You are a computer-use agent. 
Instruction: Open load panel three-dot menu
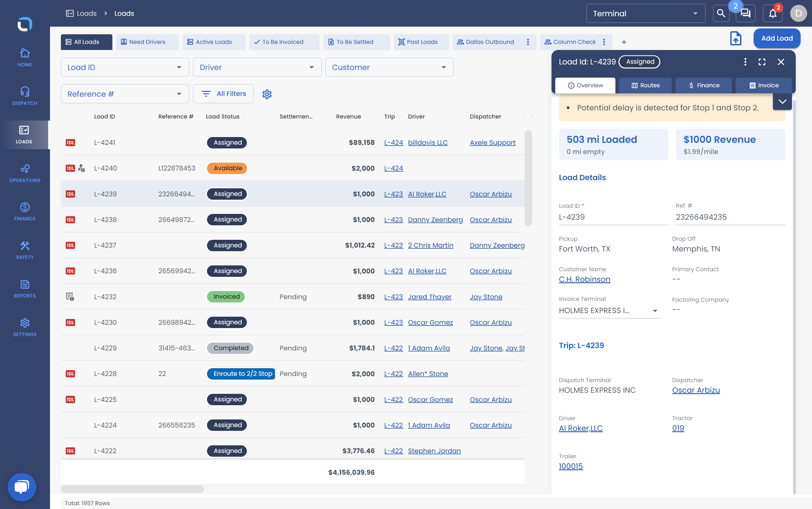pyautogui.click(x=745, y=62)
